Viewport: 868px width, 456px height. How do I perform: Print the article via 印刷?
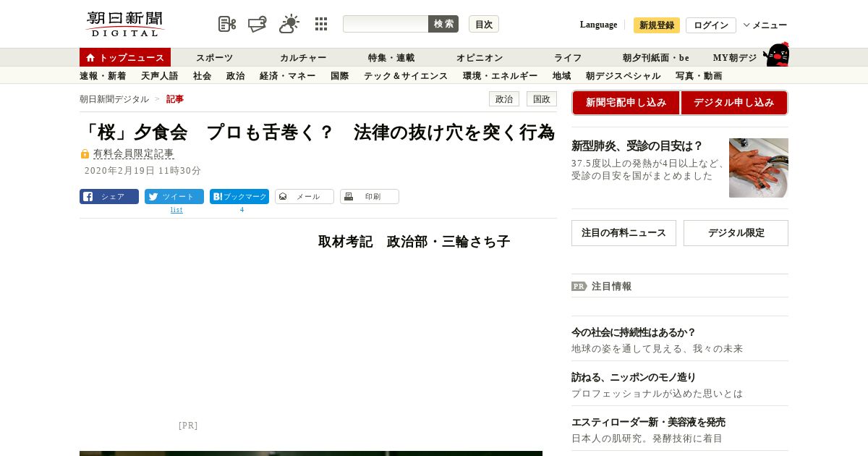pyautogui.click(x=370, y=197)
